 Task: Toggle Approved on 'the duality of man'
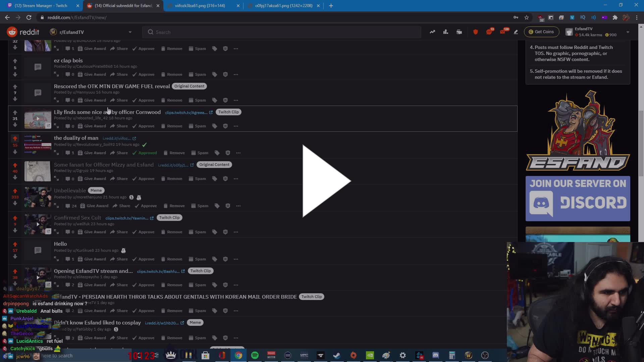(145, 153)
